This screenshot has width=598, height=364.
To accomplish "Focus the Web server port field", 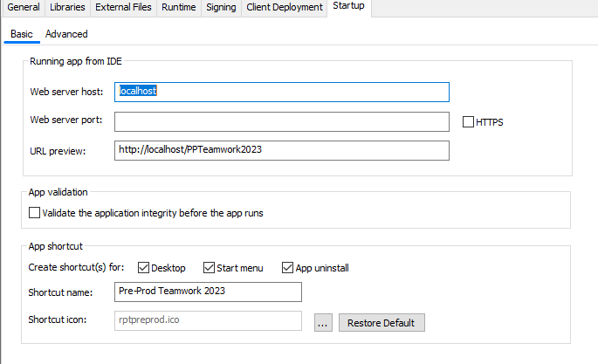I will 281,121.
